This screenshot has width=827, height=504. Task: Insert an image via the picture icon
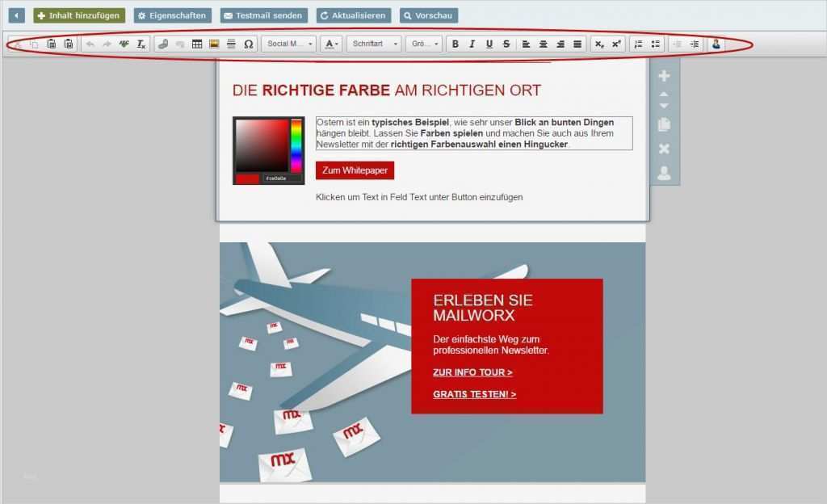[214, 44]
